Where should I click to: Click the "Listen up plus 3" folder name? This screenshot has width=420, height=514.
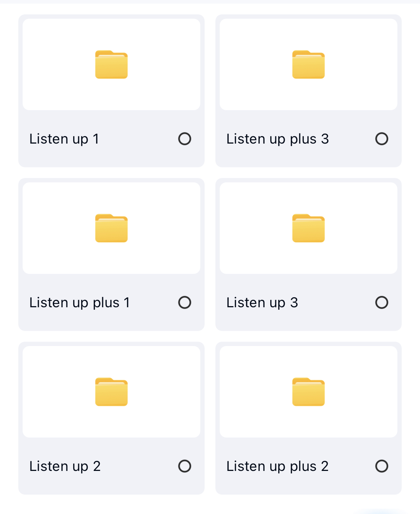[277, 139]
